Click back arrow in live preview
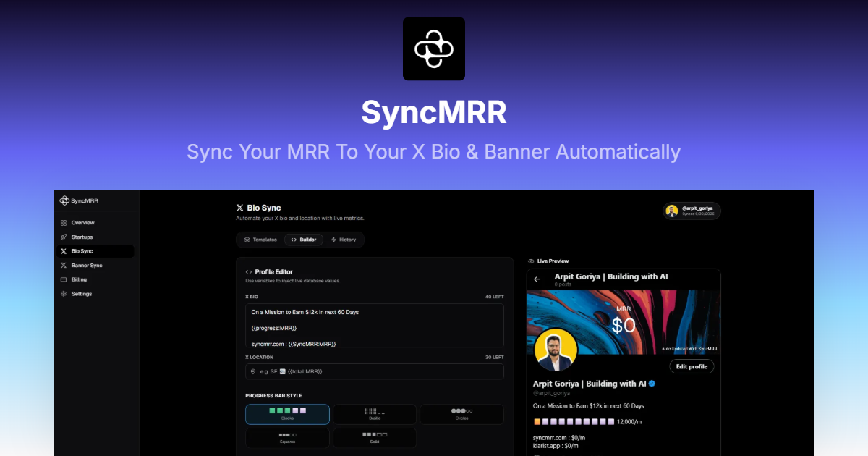Screen dimensions: 868x456 pyautogui.click(x=537, y=279)
